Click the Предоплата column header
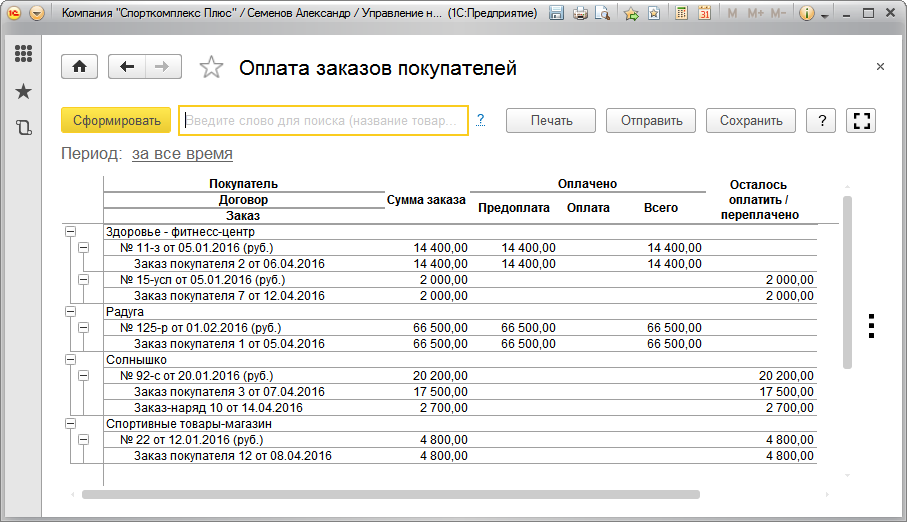This screenshot has height=522, width=907. [514, 208]
